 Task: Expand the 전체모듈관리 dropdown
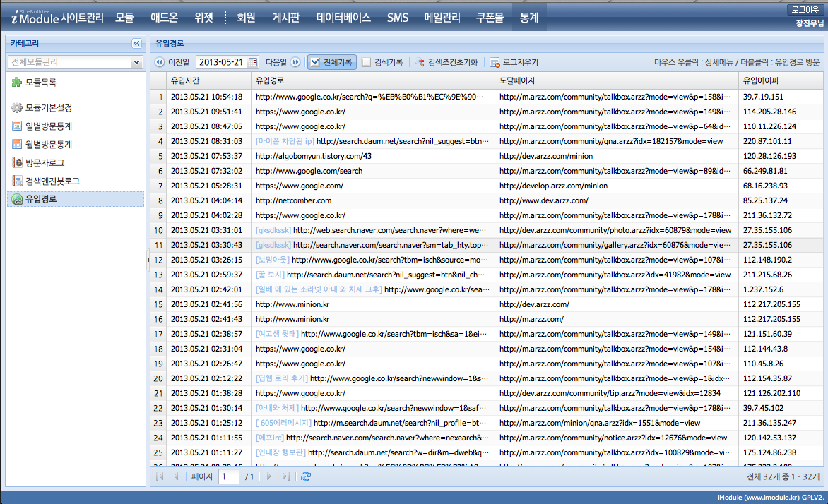[137, 62]
